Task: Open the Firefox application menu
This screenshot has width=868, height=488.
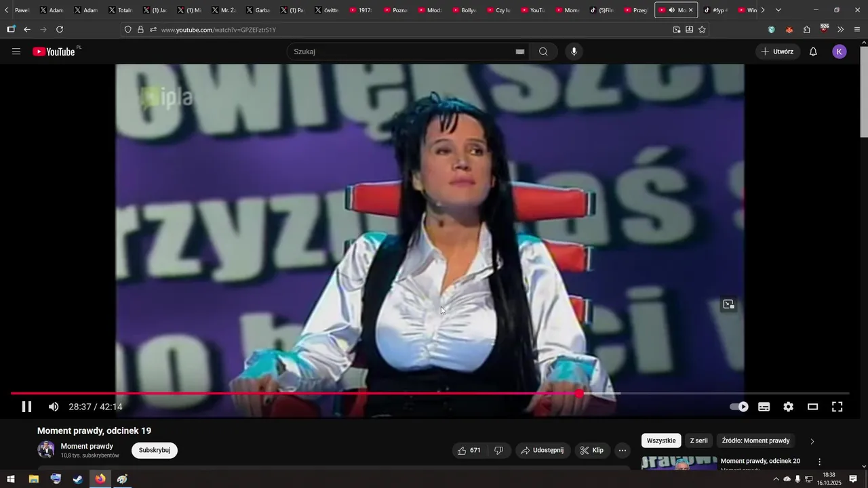Action: click(857, 30)
